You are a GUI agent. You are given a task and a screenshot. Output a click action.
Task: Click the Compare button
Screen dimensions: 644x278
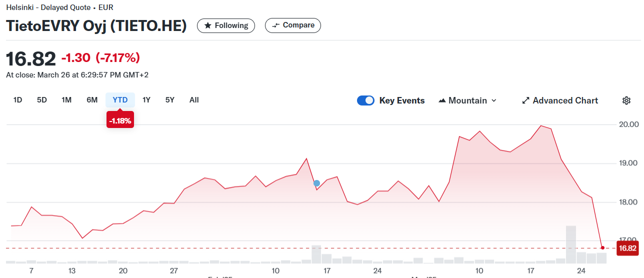[x=293, y=25]
